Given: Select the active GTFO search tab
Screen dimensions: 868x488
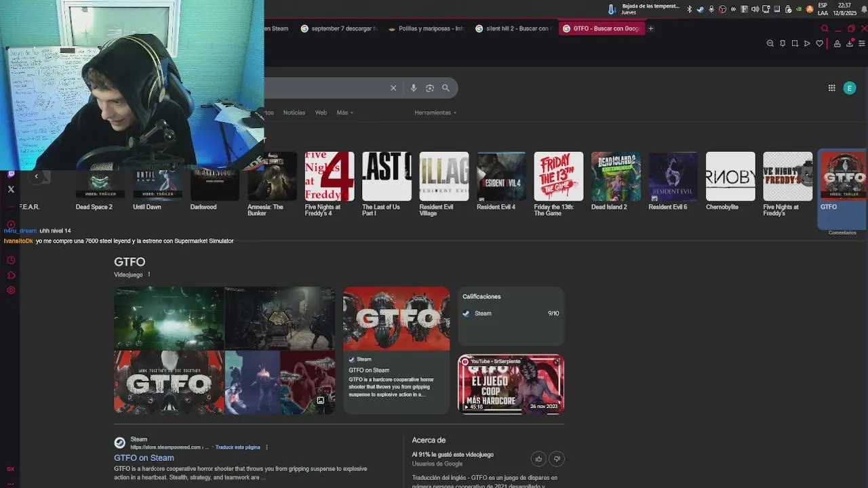Looking at the screenshot, I should pos(601,28).
